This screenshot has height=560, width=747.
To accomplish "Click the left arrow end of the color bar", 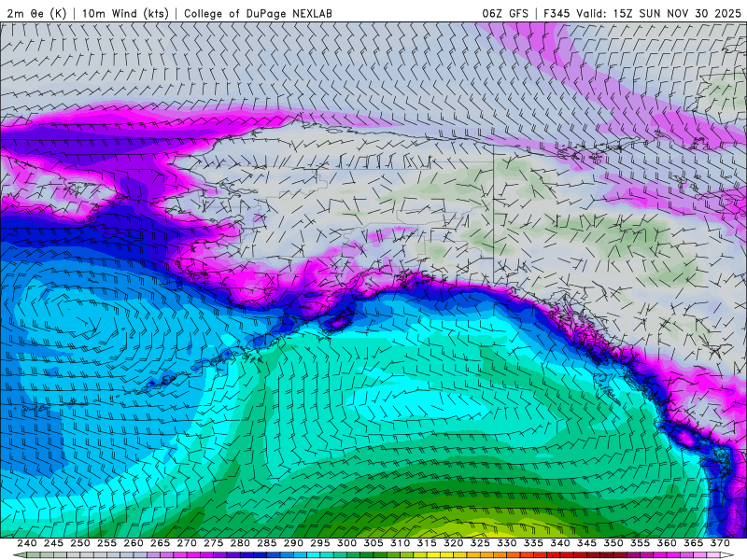I will pos(20,555).
